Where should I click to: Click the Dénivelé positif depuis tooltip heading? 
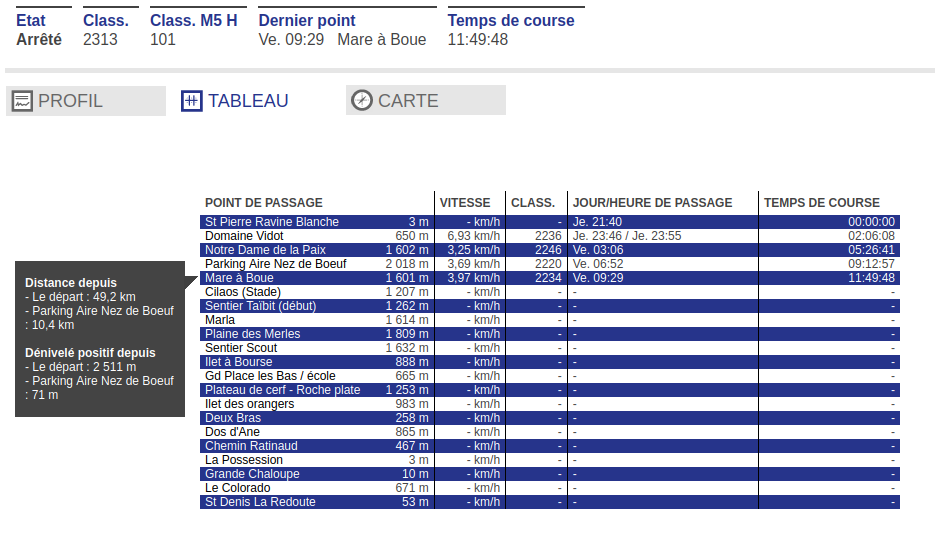coord(90,353)
